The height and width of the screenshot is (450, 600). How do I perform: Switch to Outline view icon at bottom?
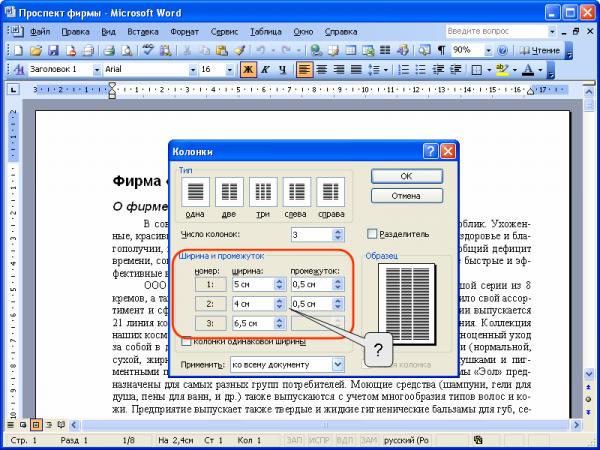[x=49, y=425]
